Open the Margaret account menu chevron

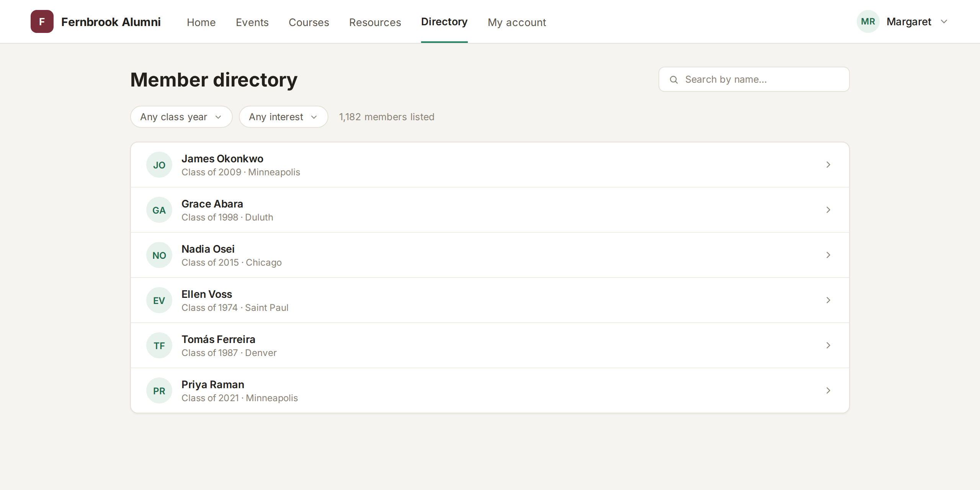coord(944,22)
